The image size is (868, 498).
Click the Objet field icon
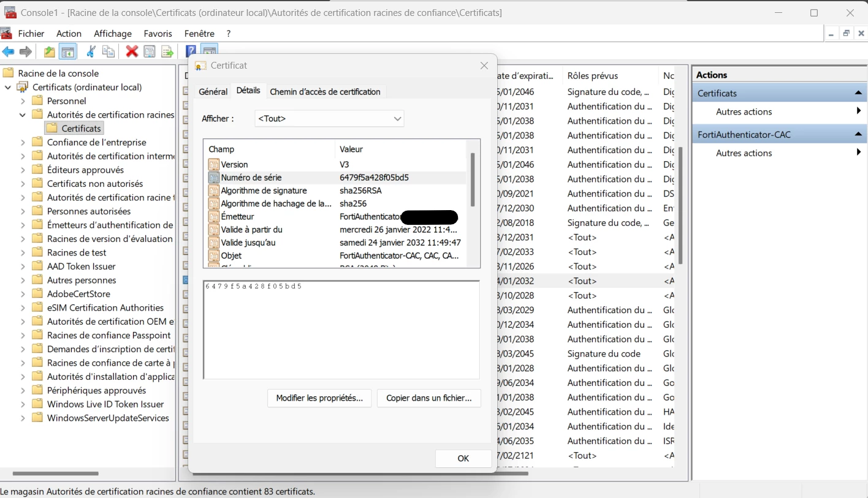pos(214,255)
